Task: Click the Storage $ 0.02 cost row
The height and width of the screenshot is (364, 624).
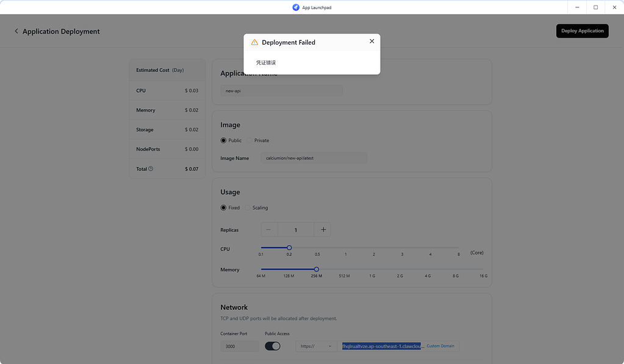Action: [167, 130]
